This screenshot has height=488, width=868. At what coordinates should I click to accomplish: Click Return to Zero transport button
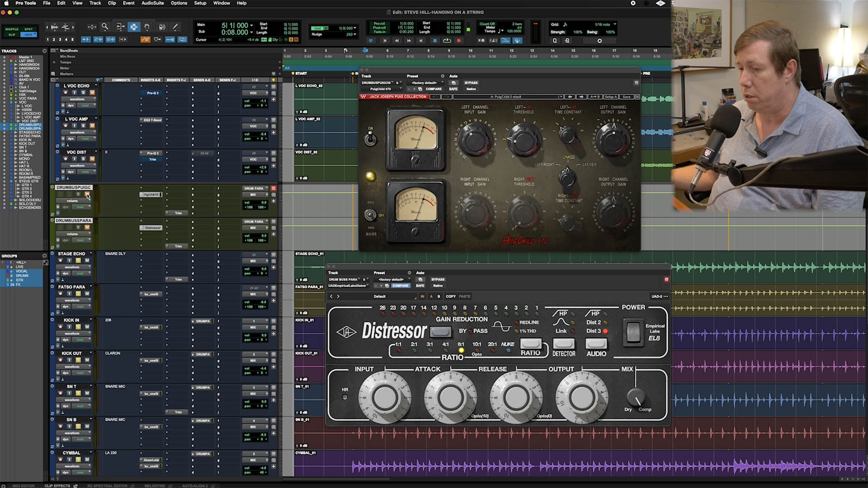(x=385, y=41)
